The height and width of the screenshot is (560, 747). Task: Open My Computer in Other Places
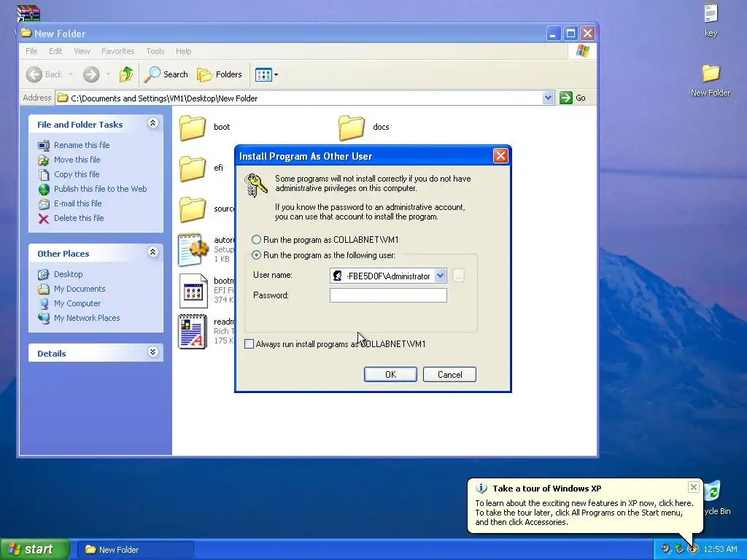pos(77,303)
